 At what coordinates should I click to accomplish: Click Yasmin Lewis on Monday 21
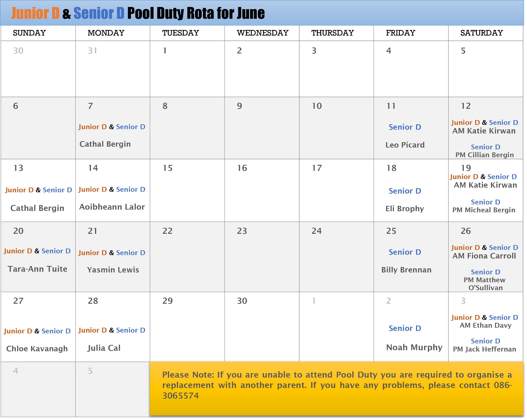click(113, 270)
